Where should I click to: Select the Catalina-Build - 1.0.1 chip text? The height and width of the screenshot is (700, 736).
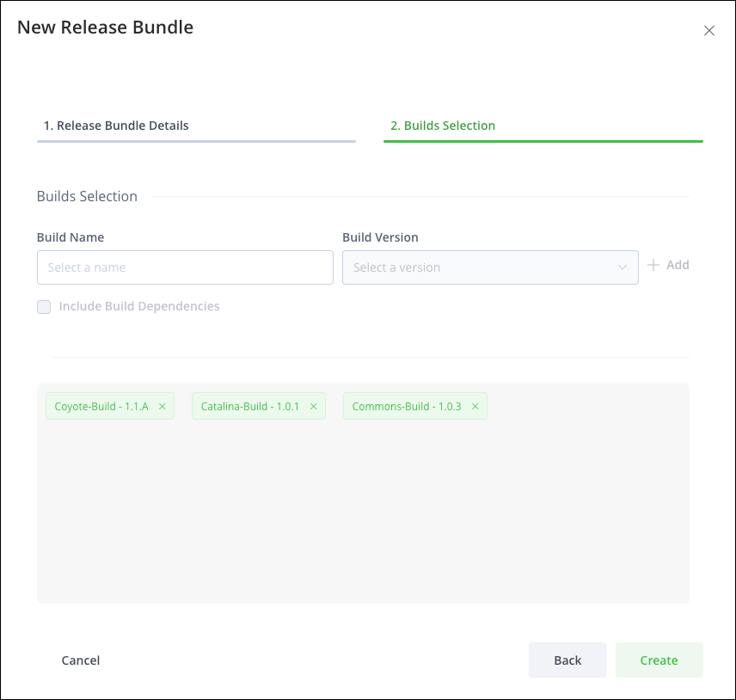click(x=249, y=406)
